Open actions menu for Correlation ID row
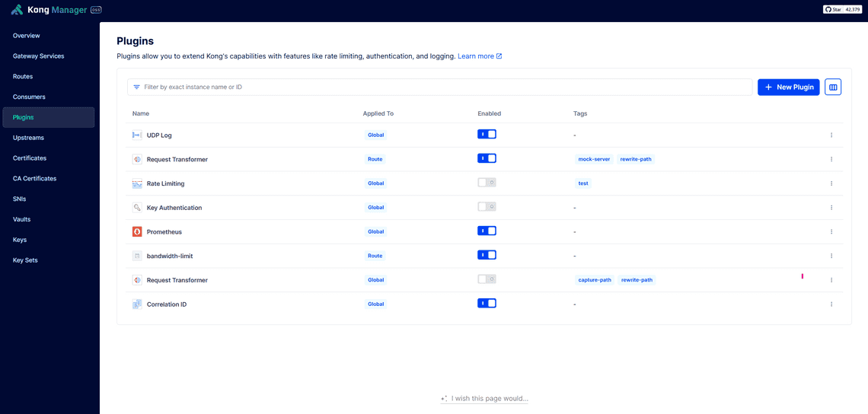The width and height of the screenshot is (868, 414). tap(831, 304)
